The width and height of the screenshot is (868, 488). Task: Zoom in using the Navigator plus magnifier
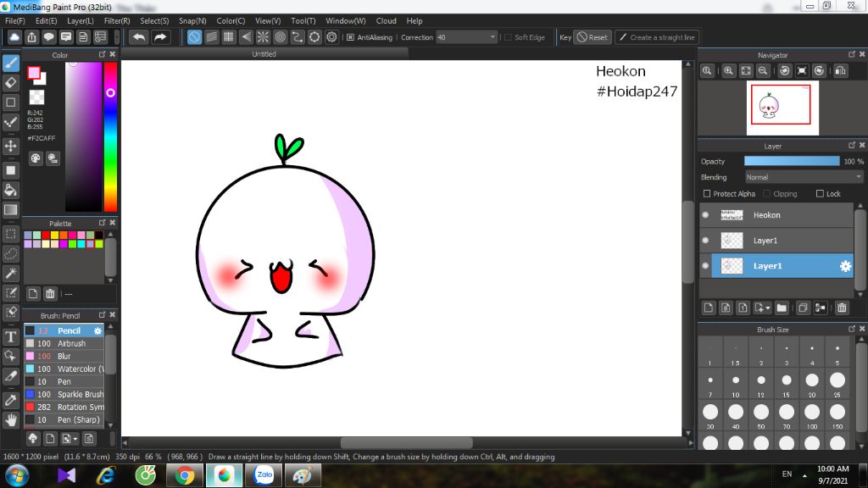click(728, 71)
